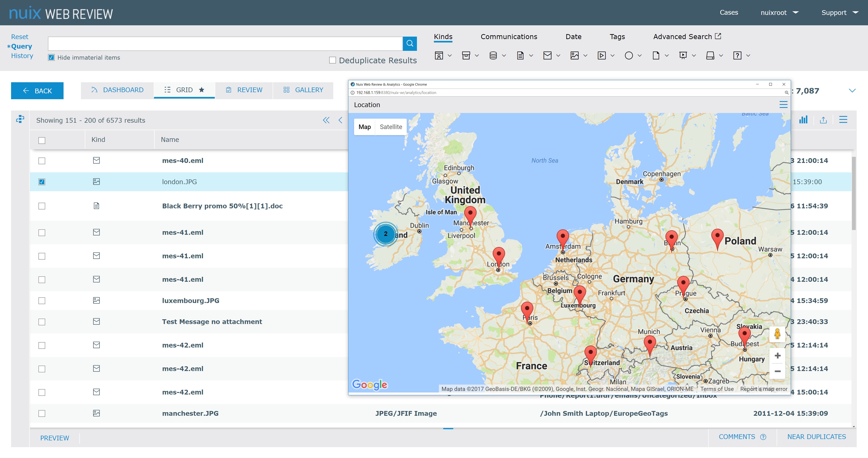This screenshot has width=868, height=458.
Task: Click the blue search magnifier button
Action: [x=410, y=43]
